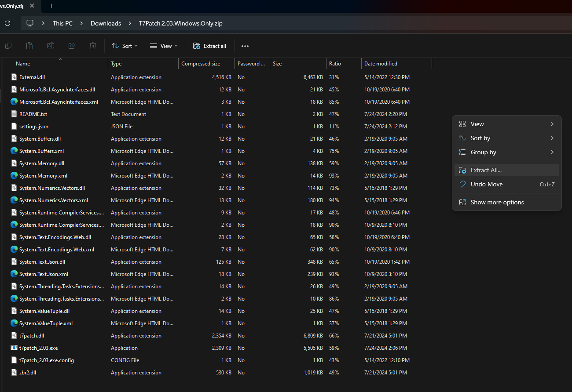Select the System.ValueTuple.xml file name
The image size is (572, 392).
point(46,323)
